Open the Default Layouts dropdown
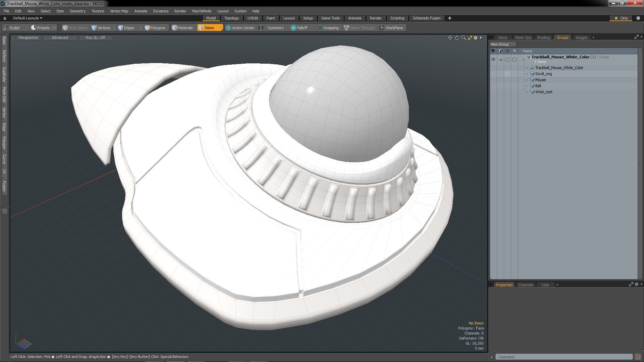Screen dimensions: 644x362 point(28,18)
